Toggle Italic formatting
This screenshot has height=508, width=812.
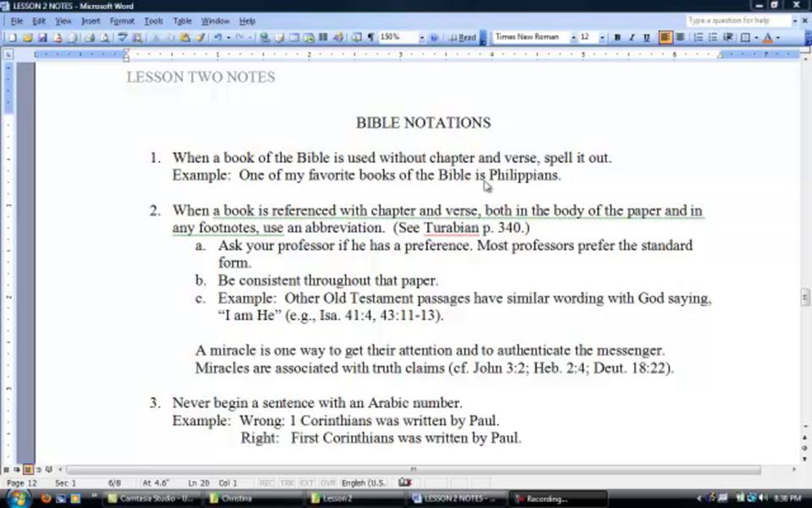[x=631, y=37]
